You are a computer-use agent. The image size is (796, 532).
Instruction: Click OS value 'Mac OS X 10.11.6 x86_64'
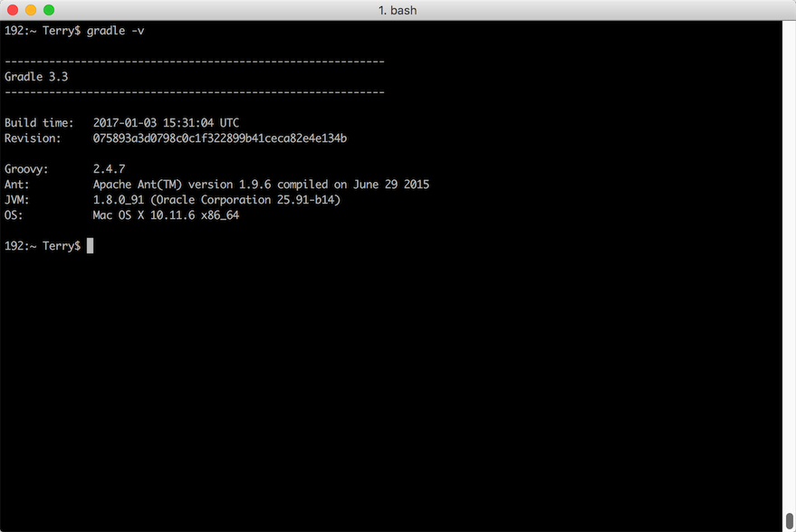coord(166,215)
